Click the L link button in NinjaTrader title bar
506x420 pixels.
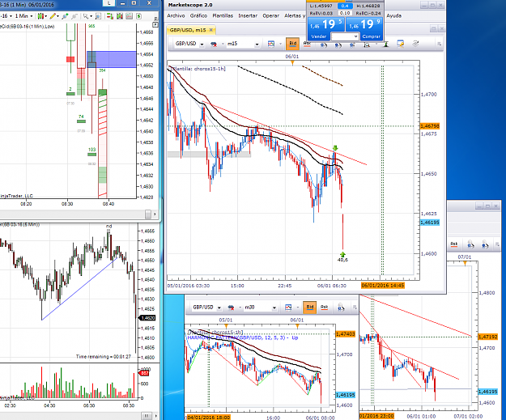(x=109, y=3)
